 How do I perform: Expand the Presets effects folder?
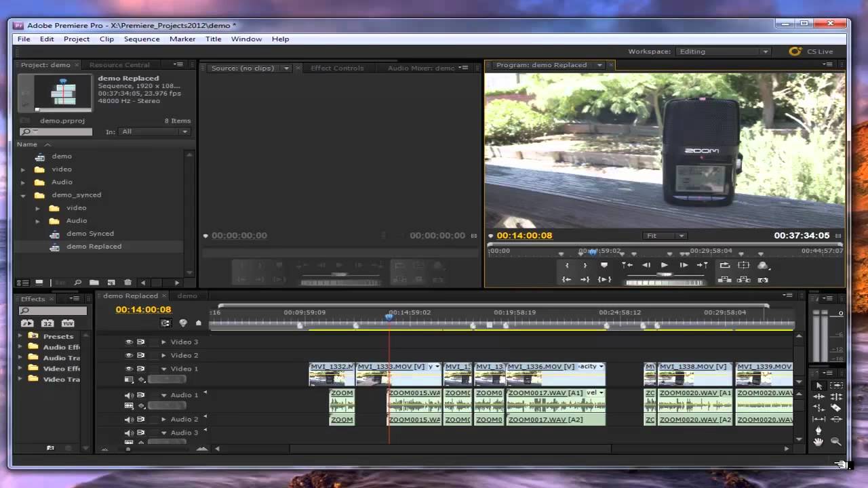click(x=20, y=336)
